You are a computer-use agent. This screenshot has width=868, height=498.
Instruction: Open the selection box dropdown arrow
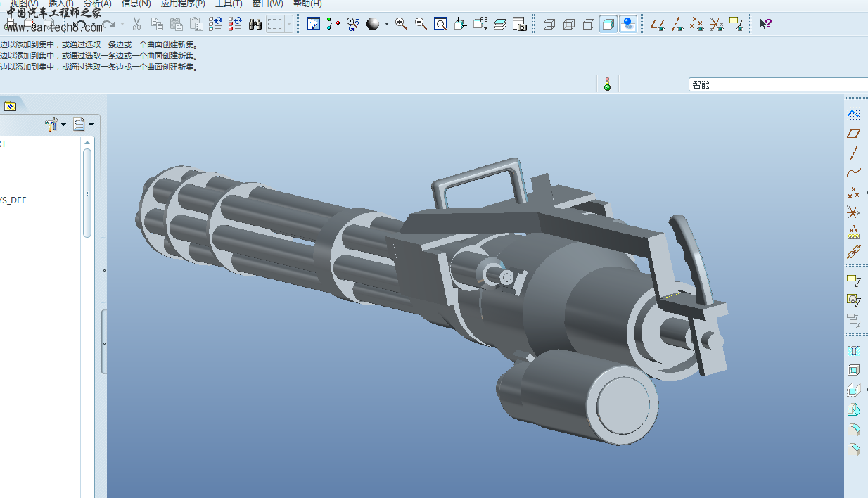coord(290,25)
